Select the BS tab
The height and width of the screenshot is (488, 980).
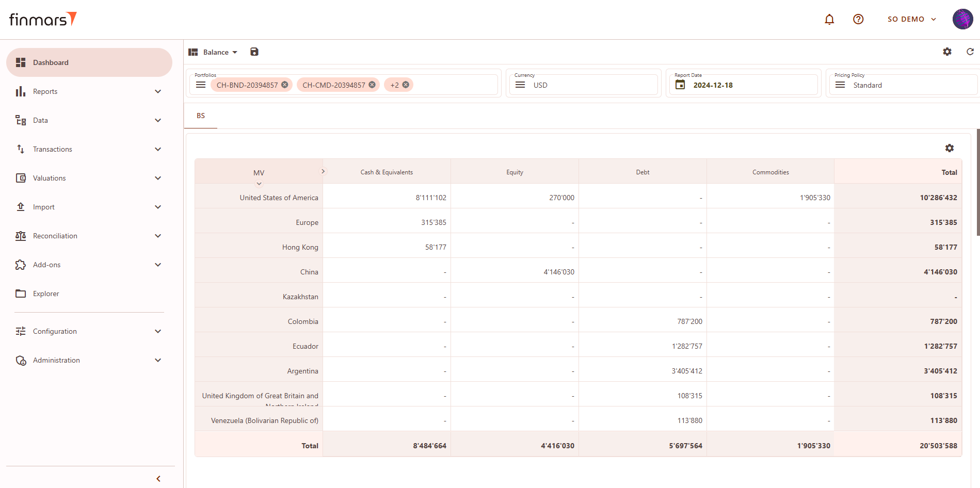coord(201,116)
